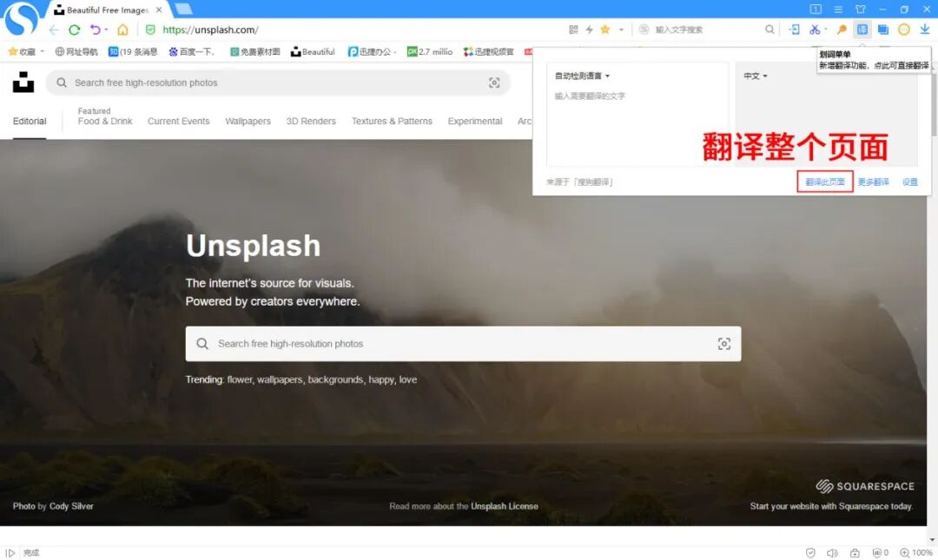This screenshot has height=560, width=938.
Task: Click the blue overlapping windows toolbar icon
Action: [883, 30]
